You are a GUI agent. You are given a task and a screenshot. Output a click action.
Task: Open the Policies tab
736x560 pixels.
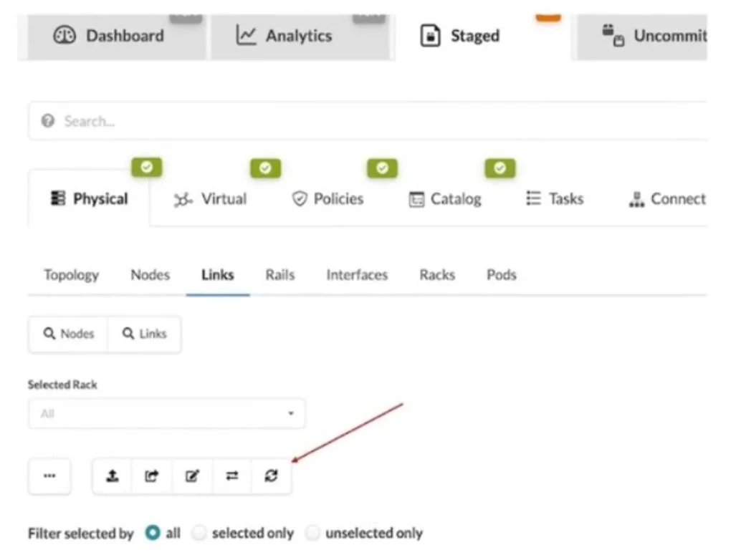tap(328, 199)
